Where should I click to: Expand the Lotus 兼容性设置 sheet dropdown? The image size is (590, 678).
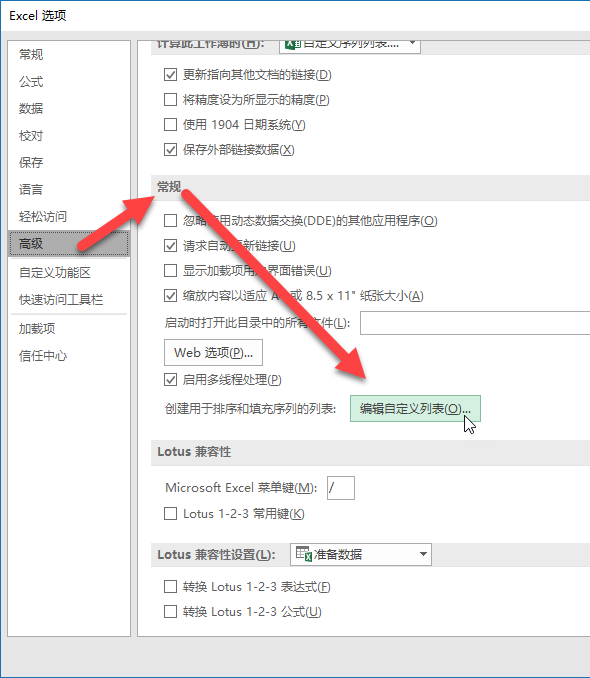tap(361, 554)
